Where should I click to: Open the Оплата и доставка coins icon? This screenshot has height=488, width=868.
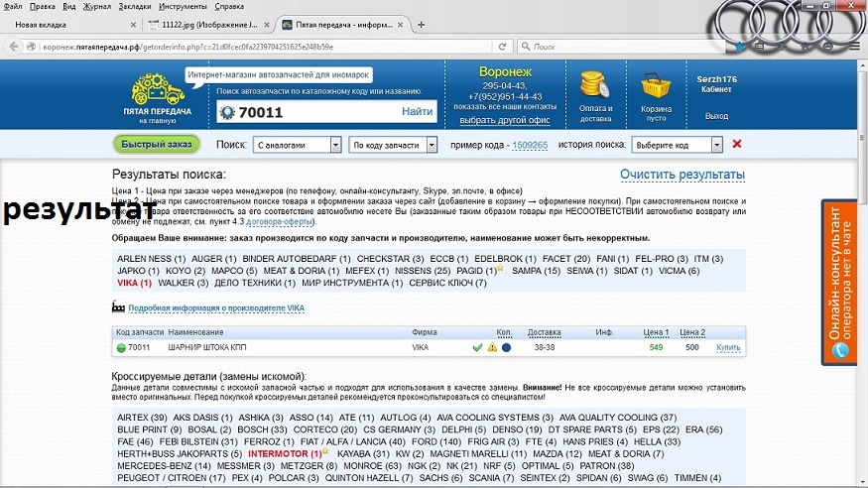tap(595, 85)
